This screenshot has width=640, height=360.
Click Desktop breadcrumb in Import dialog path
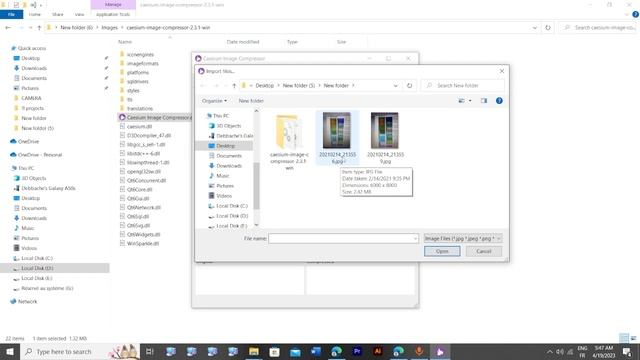coord(264,86)
